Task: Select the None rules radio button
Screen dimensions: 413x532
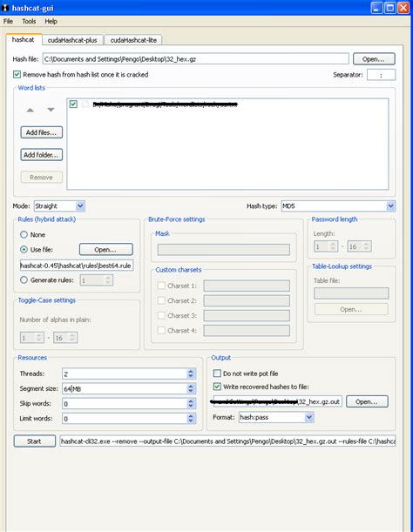Action: [x=24, y=234]
